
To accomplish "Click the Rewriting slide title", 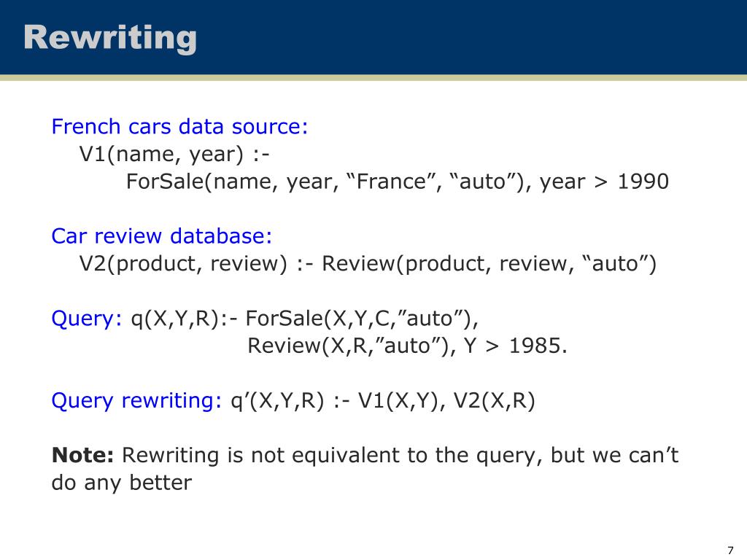I will 110,38.
